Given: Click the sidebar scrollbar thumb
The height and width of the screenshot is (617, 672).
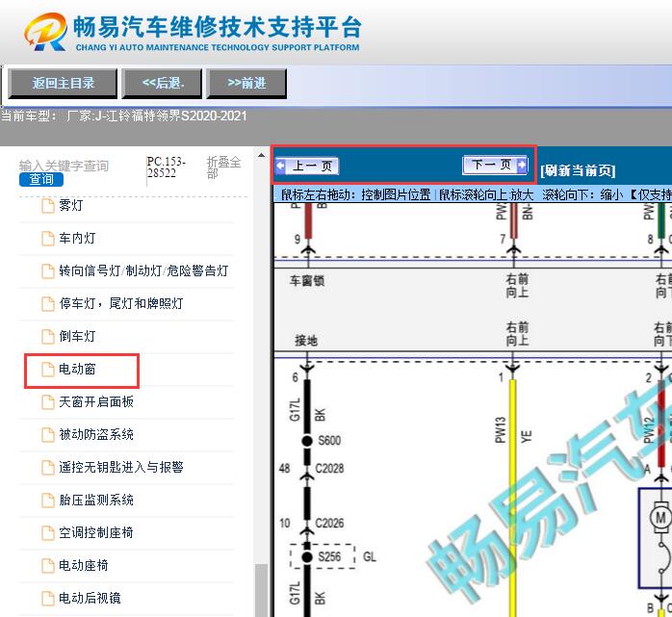Looking at the screenshot, I should coord(261,590).
